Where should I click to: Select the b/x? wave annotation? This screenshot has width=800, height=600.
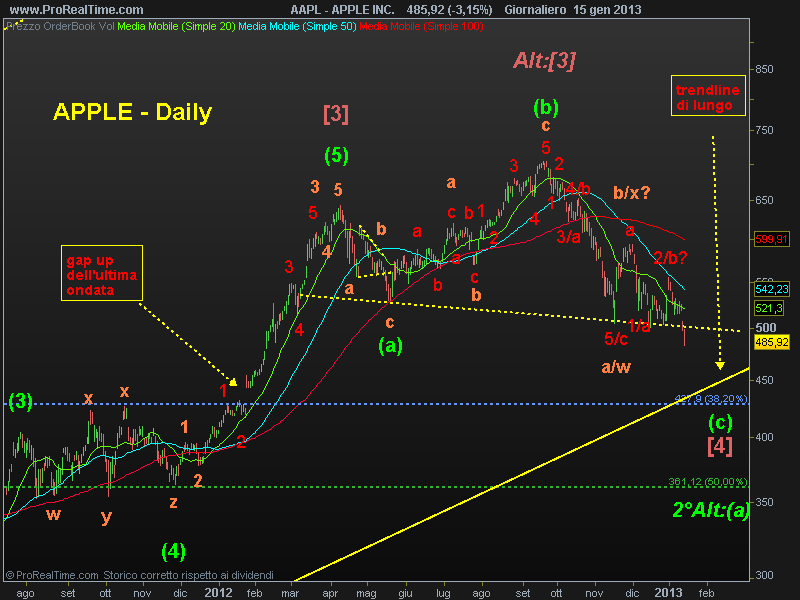(632, 192)
